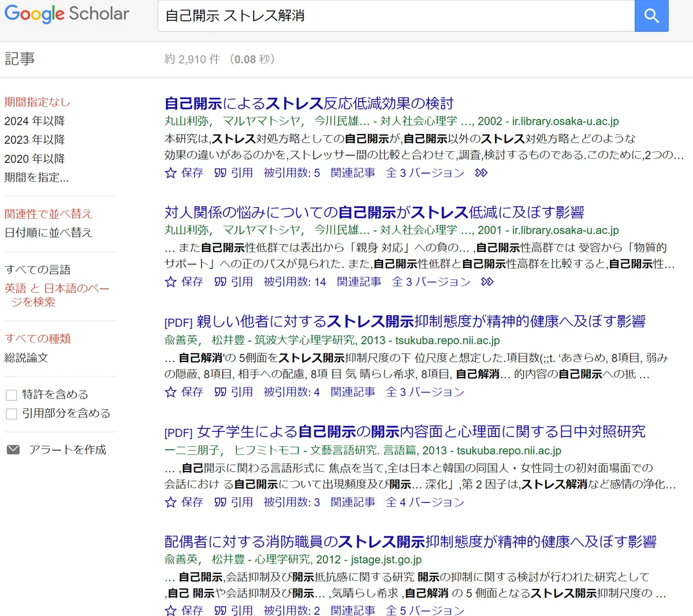Viewport: 693px width, 616px height.
Task: Click the アラートを作成 link
Action: pyautogui.click(x=68, y=450)
